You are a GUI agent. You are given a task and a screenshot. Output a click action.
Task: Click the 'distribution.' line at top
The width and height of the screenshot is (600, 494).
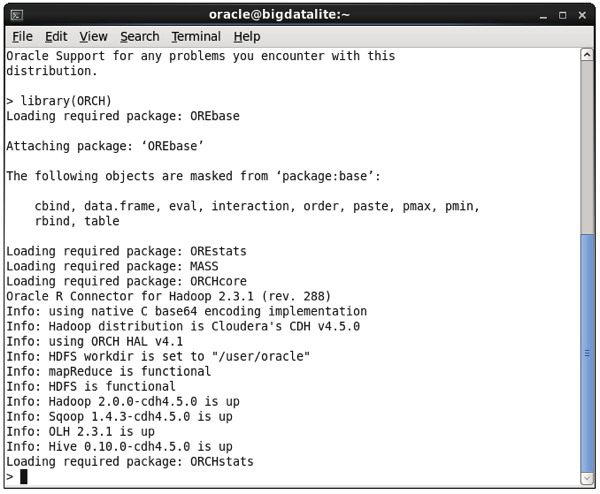click(52, 71)
